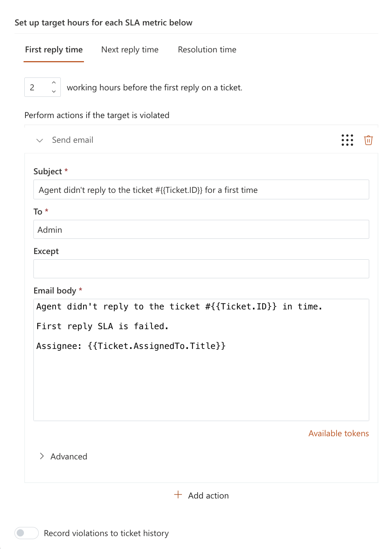The width and height of the screenshot is (392, 549).
Task: Click the Add action button
Action: click(208, 495)
